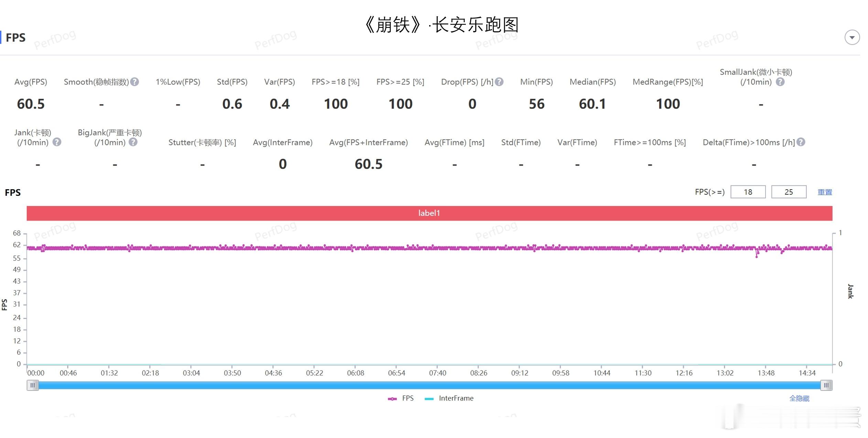Open help icon next to BigJank (/10min)
This screenshot has height=438, width=868.
tap(133, 142)
